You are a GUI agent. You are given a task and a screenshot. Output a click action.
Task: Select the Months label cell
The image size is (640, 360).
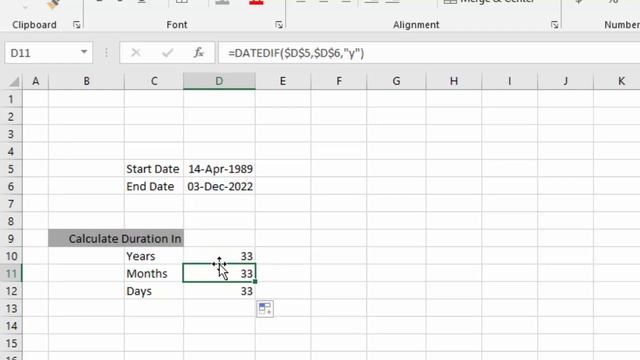pyautogui.click(x=154, y=273)
